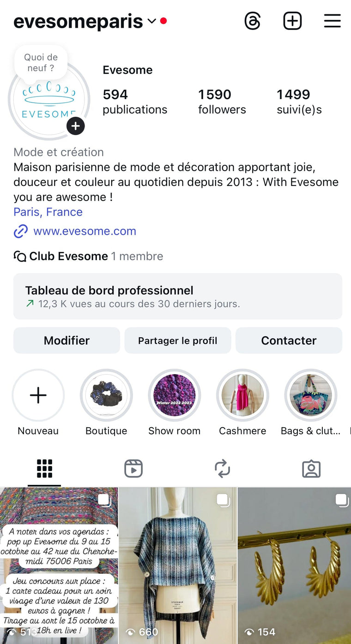Viewport: 351px width, 644px height.
Task: Tap the create new post plus icon
Action: [x=292, y=21]
